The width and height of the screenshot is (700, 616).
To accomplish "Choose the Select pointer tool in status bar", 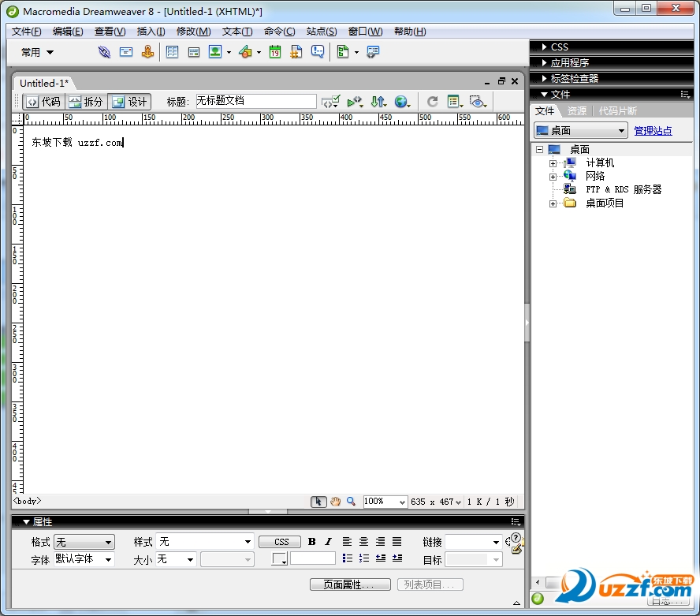I will (318, 502).
